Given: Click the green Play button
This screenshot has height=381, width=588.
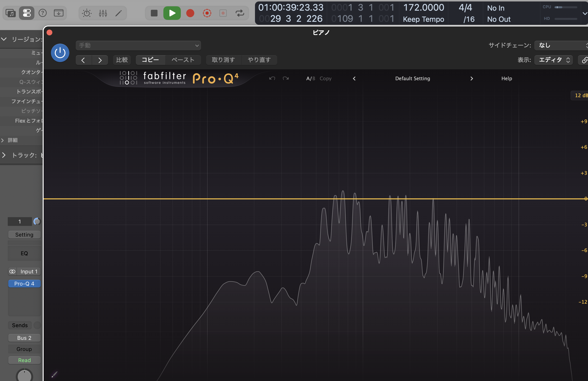Looking at the screenshot, I should pos(172,13).
